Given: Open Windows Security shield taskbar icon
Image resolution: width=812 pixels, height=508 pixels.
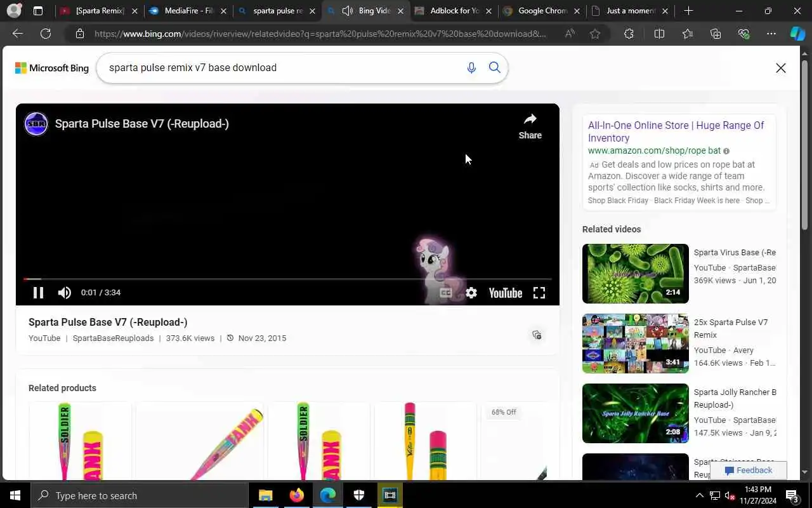Looking at the screenshot, I should (358, 495).
